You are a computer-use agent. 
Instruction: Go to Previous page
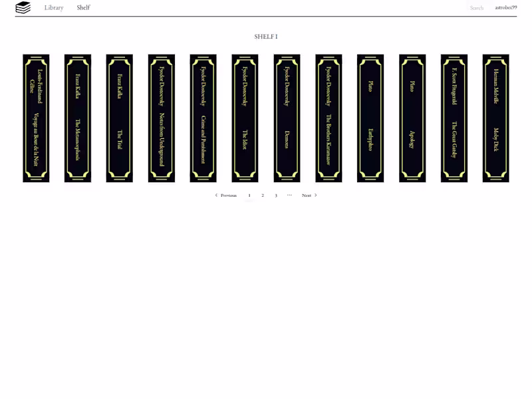coord(226,196)
